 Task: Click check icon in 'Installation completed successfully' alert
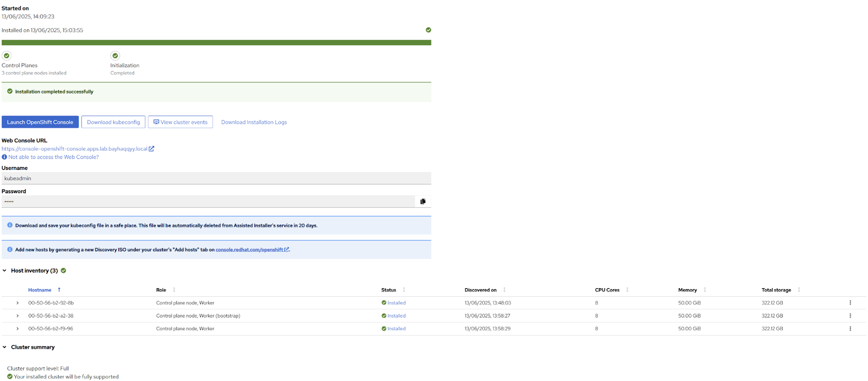coord(10,91)
